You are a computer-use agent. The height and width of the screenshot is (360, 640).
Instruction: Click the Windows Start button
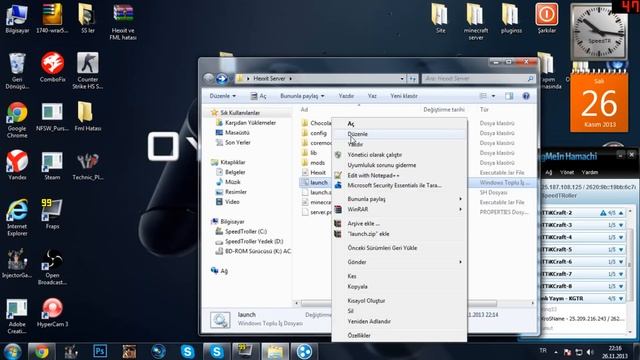12,351
